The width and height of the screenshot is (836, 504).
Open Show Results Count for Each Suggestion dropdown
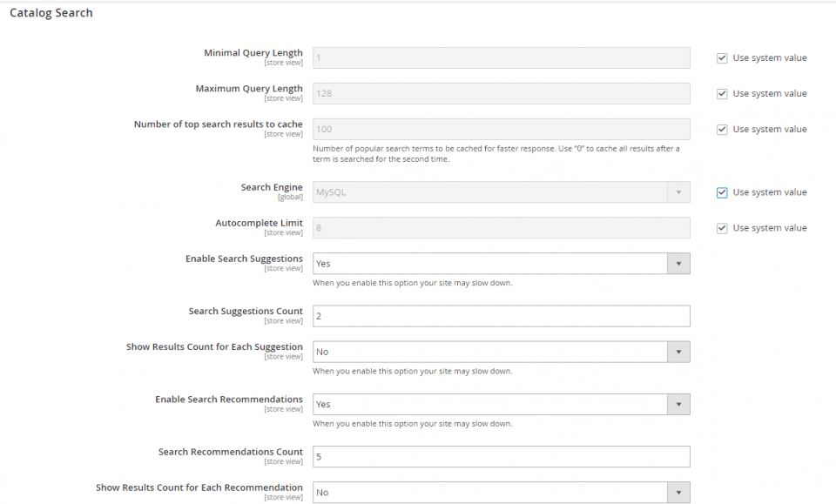coord(678,351)
